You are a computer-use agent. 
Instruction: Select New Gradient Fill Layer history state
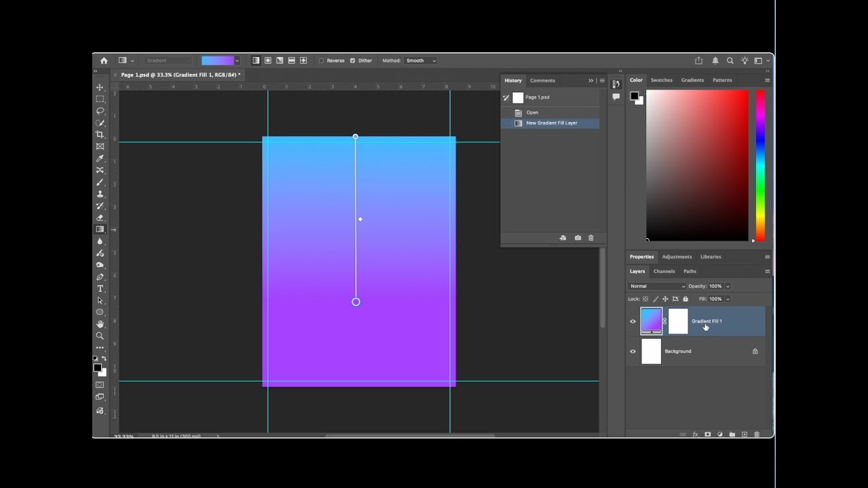[550, 123]
